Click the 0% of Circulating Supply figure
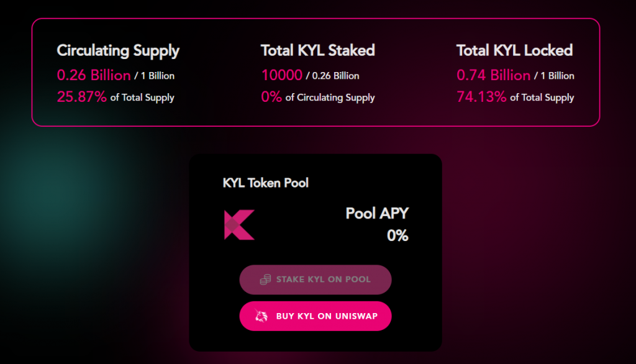Viewport: 636px width, 364px height. [271, 97]
